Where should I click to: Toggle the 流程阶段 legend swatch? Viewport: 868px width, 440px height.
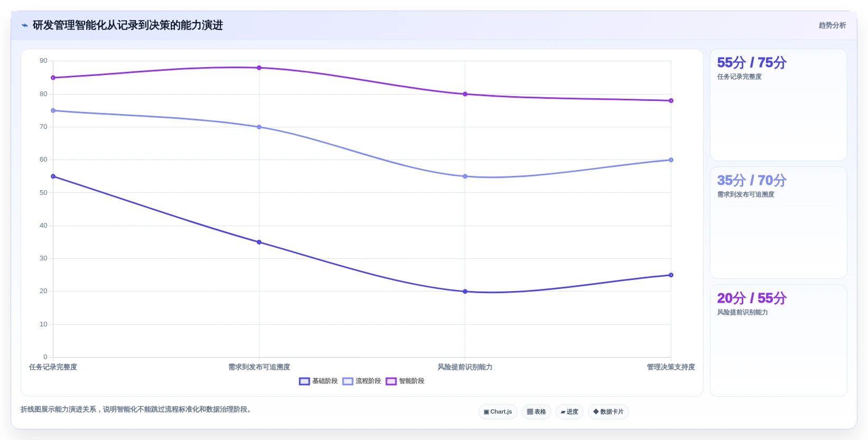348,381
